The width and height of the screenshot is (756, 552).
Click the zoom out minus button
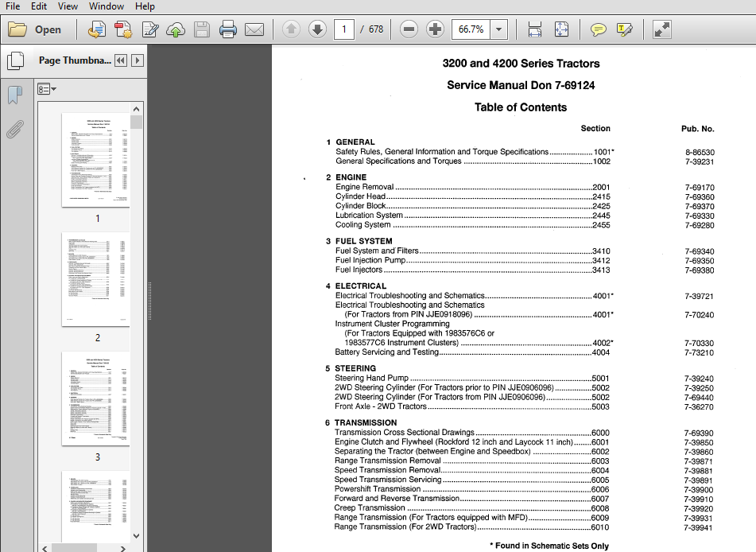[409, 29]
